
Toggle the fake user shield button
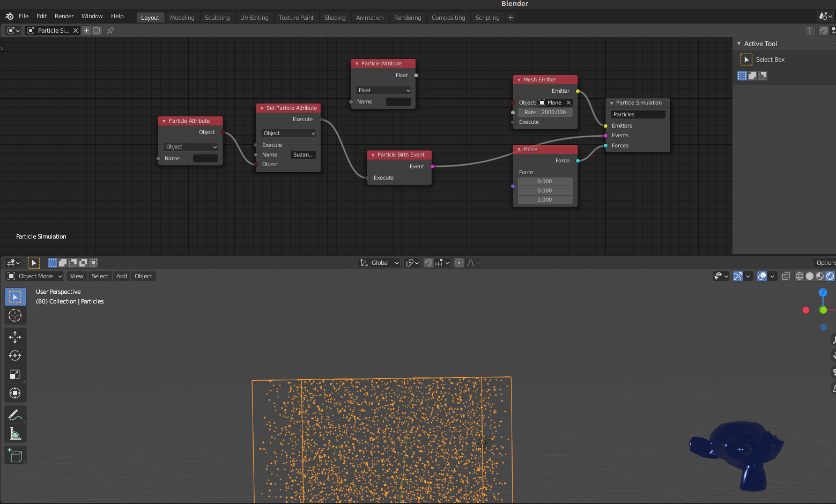pos(97,31)
